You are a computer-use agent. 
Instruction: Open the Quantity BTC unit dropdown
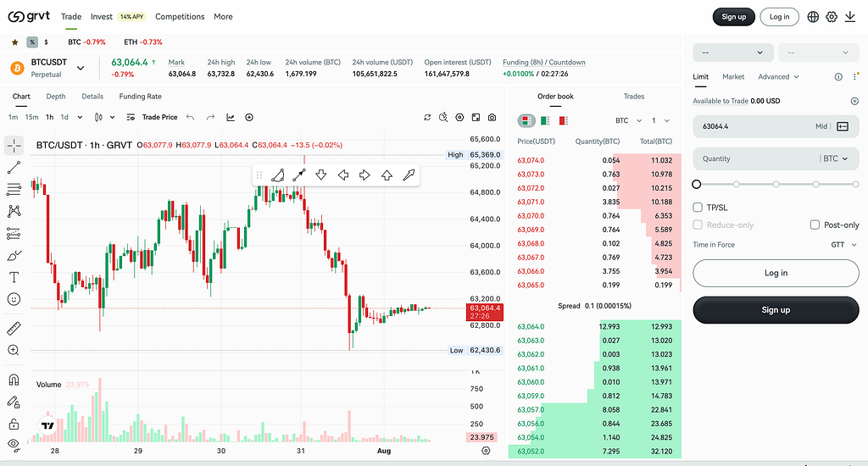[835, 158]
